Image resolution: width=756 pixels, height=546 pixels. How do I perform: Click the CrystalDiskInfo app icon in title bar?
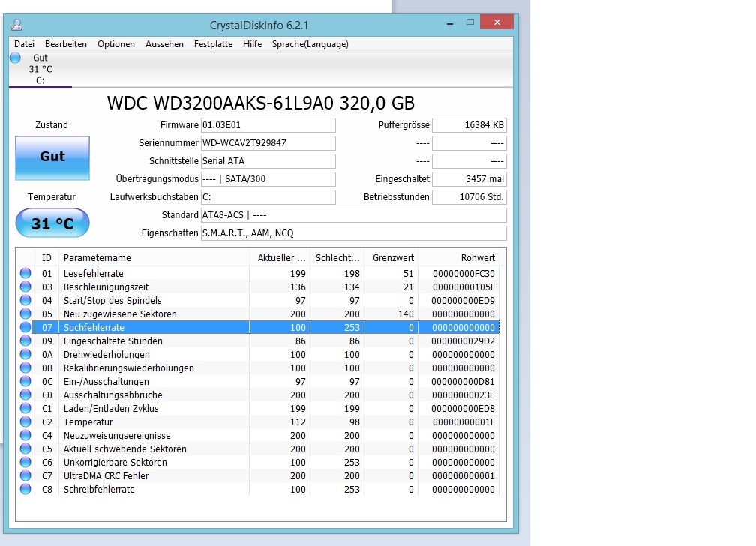pos(16,25)
